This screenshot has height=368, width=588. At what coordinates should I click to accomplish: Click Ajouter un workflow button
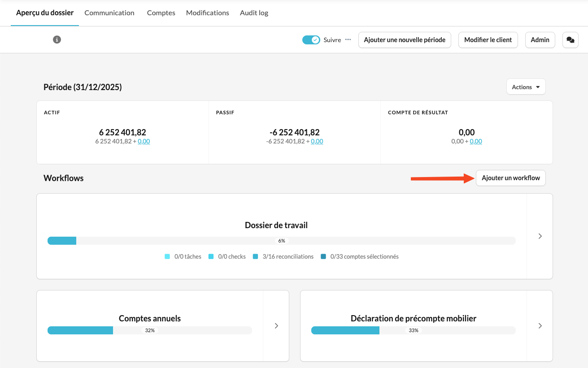pos(510,178)
